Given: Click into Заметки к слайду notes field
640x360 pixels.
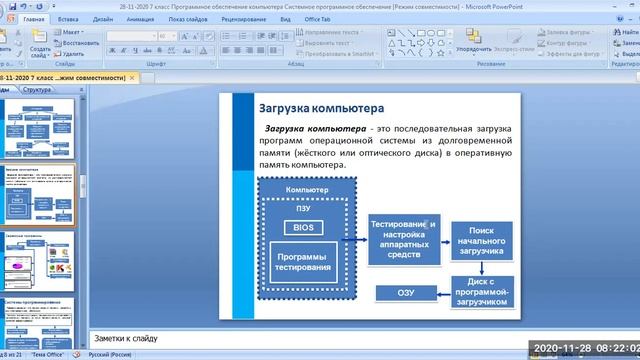Looking at the screenshot, I should point(363,338).
